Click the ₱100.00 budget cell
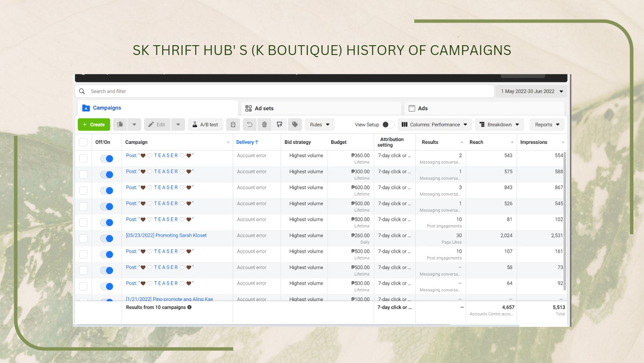The height and width of the screenshot is (363, 644). [351, 298]
